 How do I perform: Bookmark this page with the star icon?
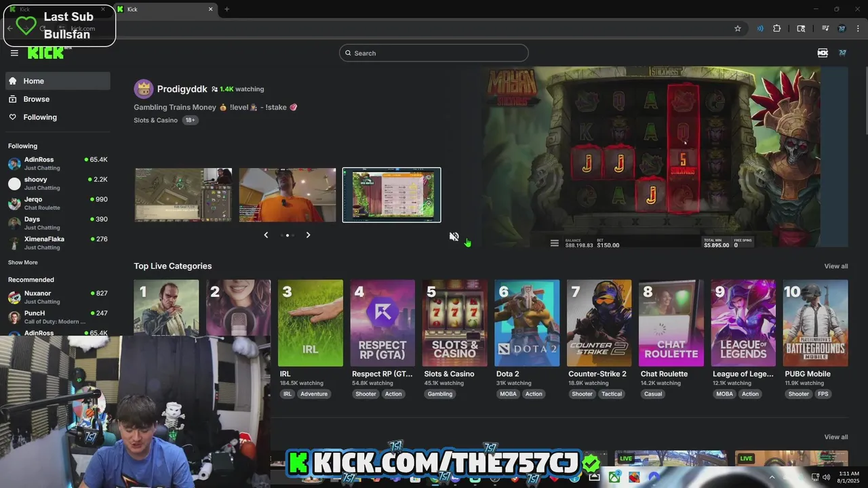coord(738,28)
